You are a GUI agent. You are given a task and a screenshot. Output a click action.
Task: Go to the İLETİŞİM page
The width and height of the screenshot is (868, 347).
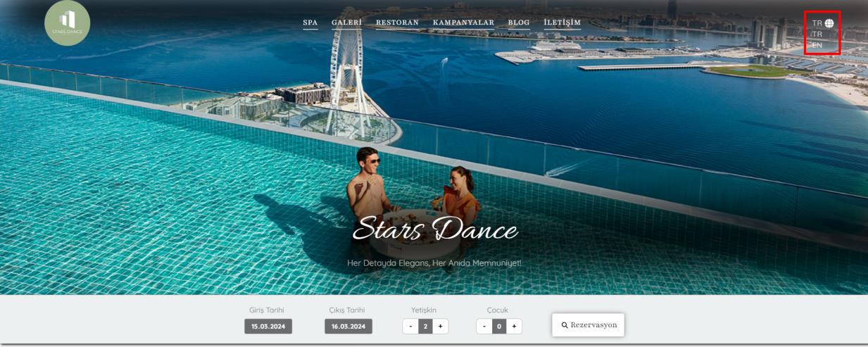(x=562, y=23)
